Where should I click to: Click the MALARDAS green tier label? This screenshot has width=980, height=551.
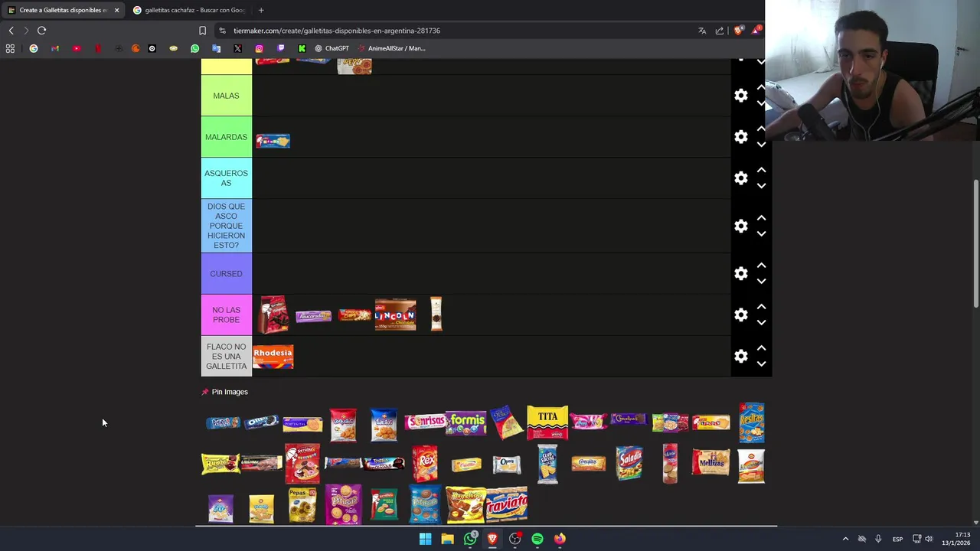tap(226, 137)
